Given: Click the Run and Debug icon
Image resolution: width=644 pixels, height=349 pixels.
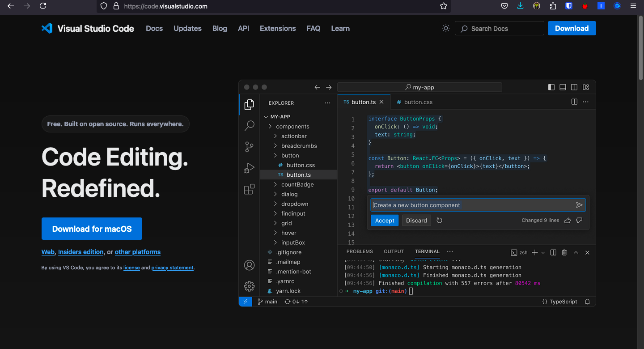Looking at the screenshot, I should 249,168.
